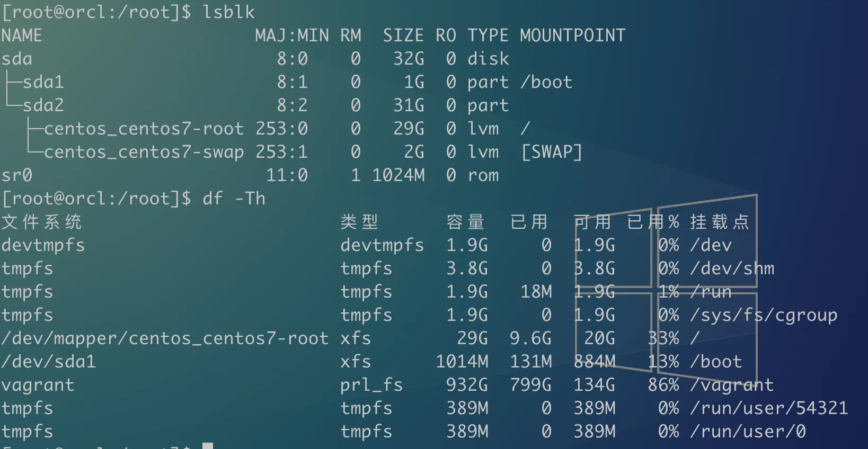Click the lsblk command text
Screen dimensions: 868x449
pyautogui.click(x=228, y=12)
